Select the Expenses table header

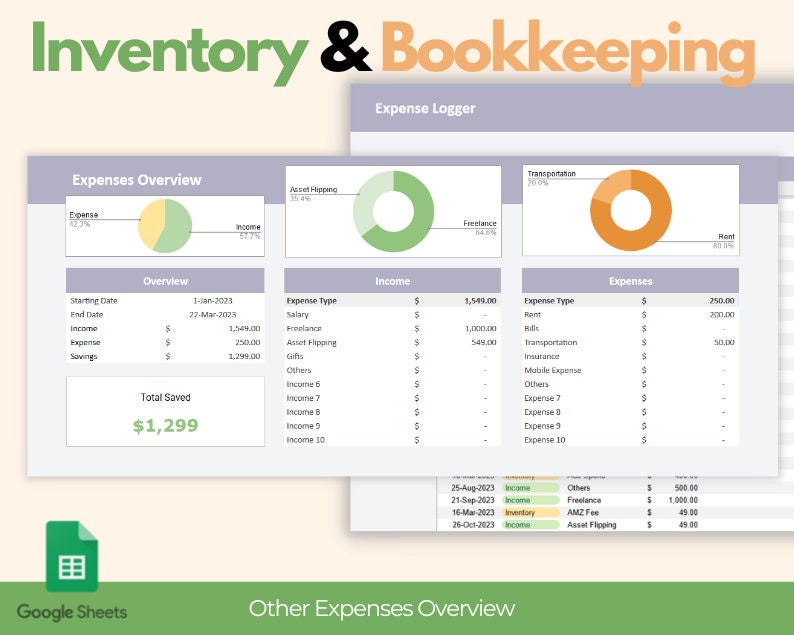(630, 281)
